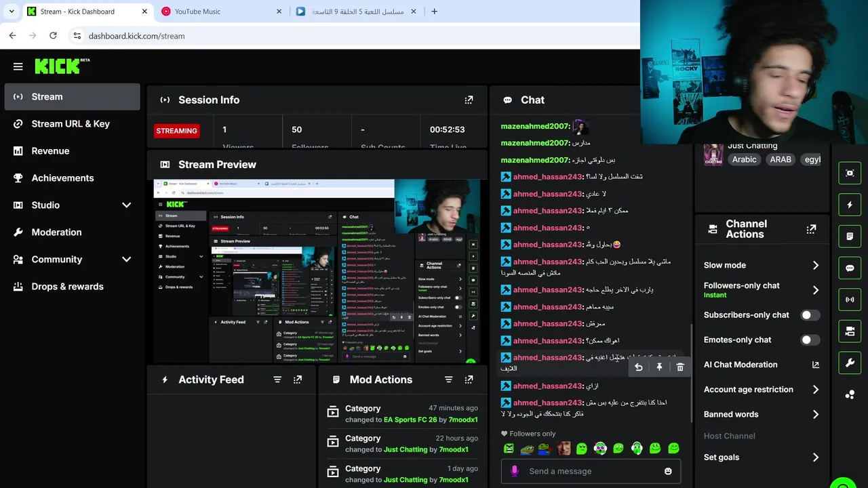Click the browser address bar

pyautogui.click(x=359, y=35)
